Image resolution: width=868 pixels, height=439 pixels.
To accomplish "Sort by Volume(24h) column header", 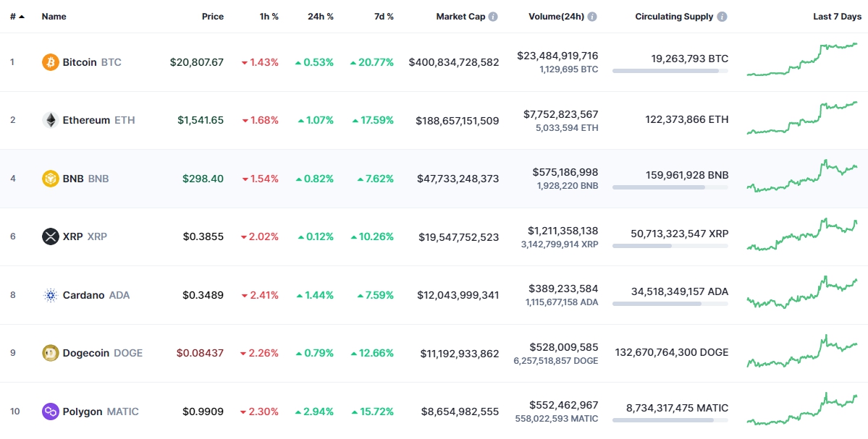I will pyautogui.click(x=556, y=17).
